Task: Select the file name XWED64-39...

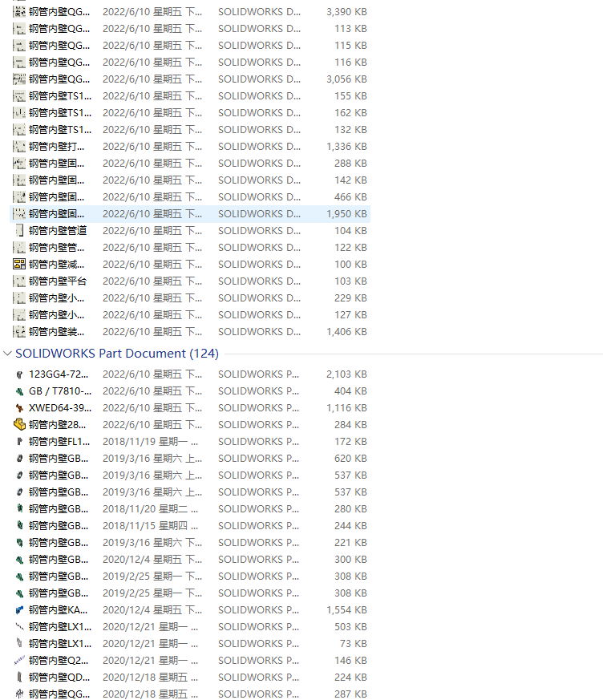Action: [60, 408]
